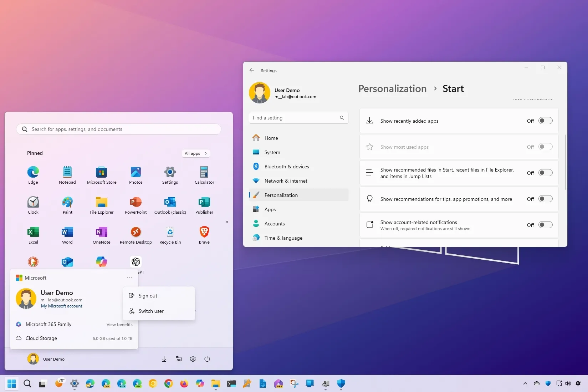
Task: Select Sign out from account menu
Action: coord(159,296)
